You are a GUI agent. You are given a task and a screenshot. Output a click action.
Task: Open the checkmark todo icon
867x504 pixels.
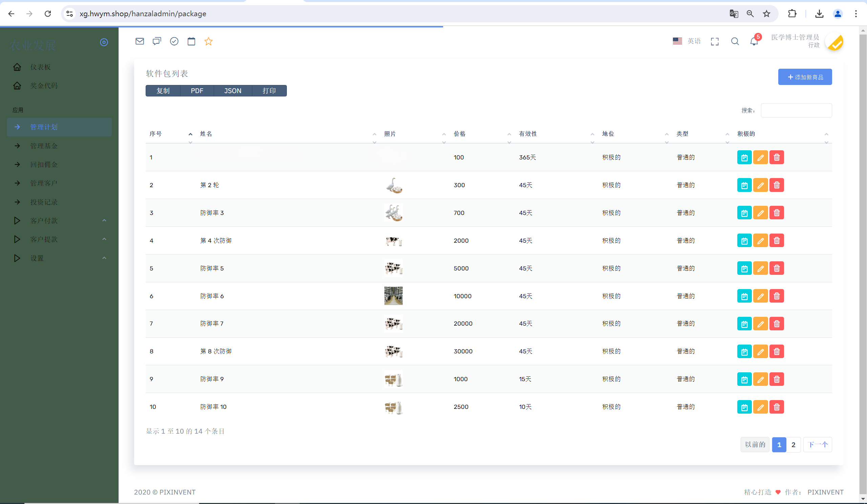point(174,41)
